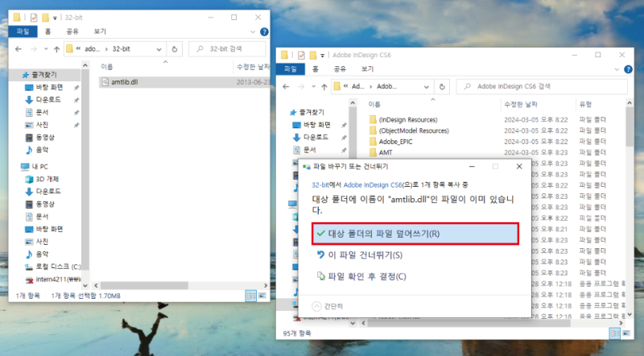Open 홈 tab in 32-bit window
The height and width of the screenshot is (356, 644).
tap(48, 31)
